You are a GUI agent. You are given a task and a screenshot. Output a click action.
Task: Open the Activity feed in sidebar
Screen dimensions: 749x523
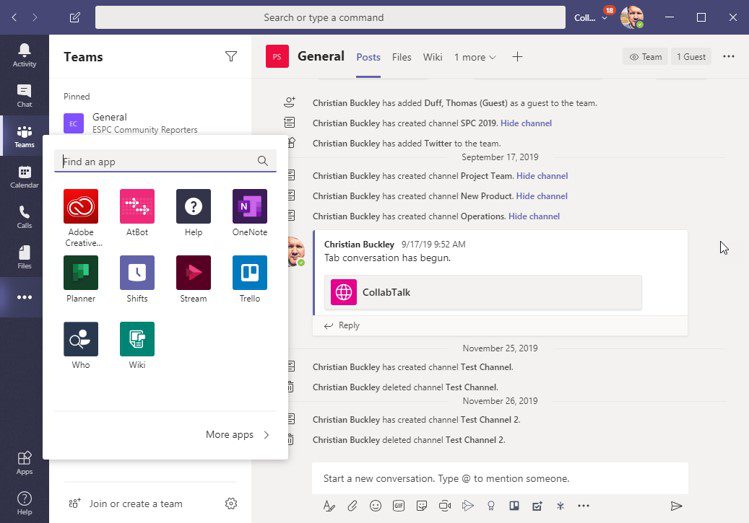[x=24, y=55]
